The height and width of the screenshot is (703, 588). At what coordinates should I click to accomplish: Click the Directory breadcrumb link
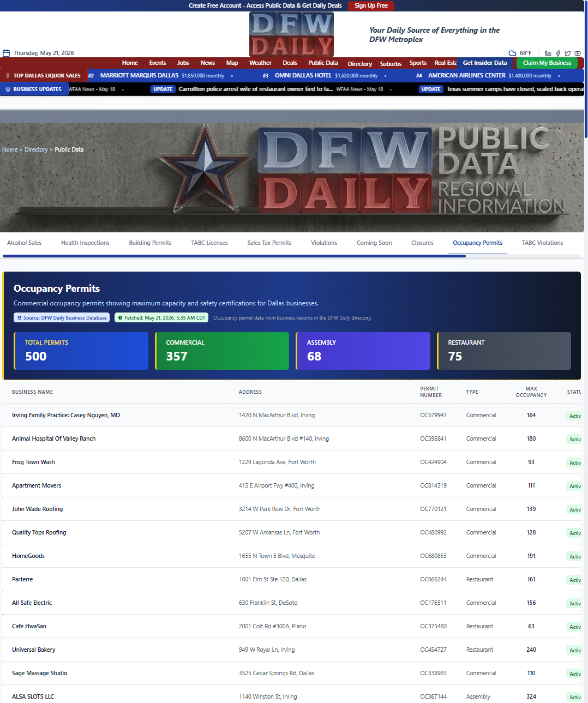[x=36, y=149]
